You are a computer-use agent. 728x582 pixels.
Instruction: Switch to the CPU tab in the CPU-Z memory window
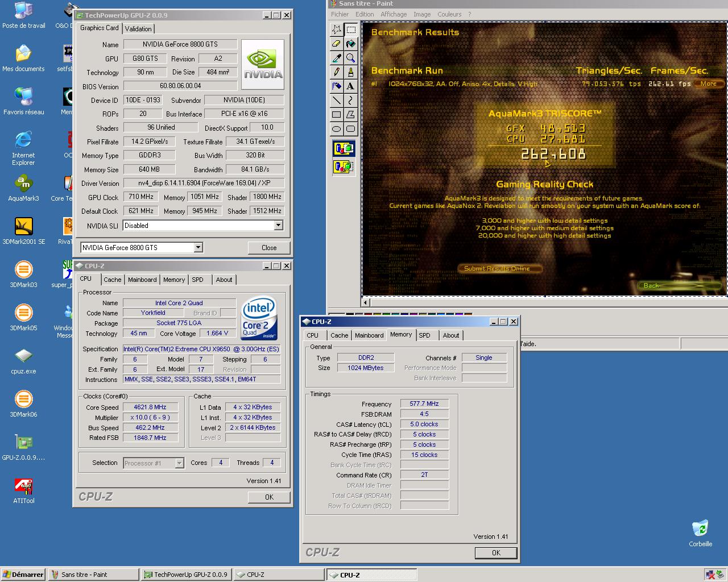point(313,335)
